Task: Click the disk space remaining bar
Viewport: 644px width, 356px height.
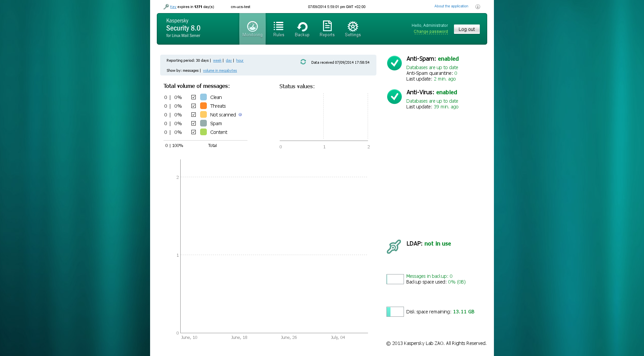Action: pos(395,312)
